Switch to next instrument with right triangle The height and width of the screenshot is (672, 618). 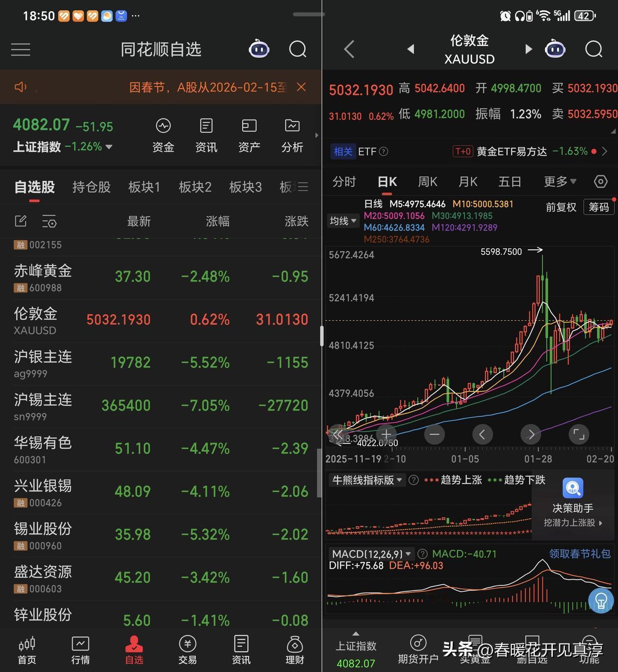point(529,49)
